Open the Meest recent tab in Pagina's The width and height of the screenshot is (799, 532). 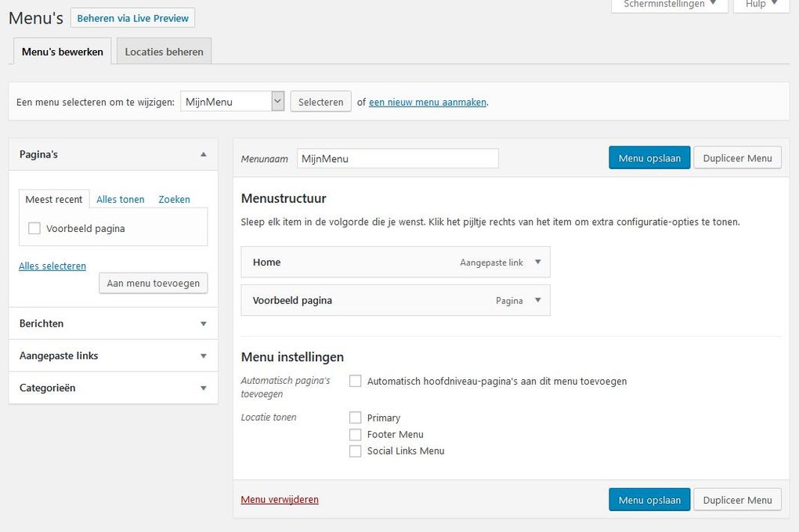pyautogui.click(x=53, y=199)
